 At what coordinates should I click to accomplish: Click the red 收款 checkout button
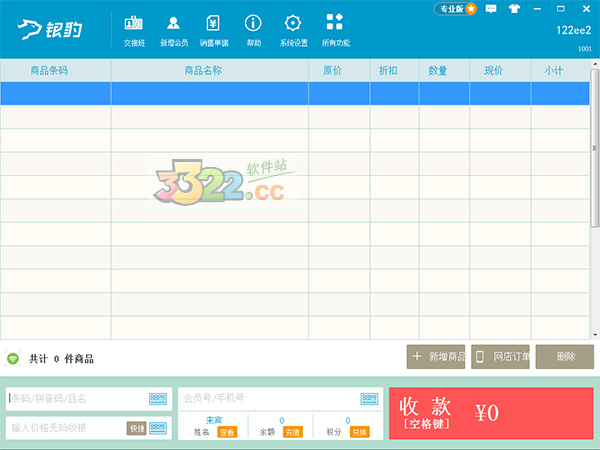click(x=491, y=413)
